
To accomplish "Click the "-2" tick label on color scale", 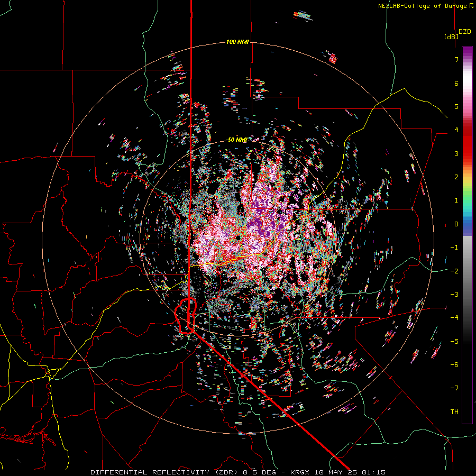I will click(x=454, y=271).
